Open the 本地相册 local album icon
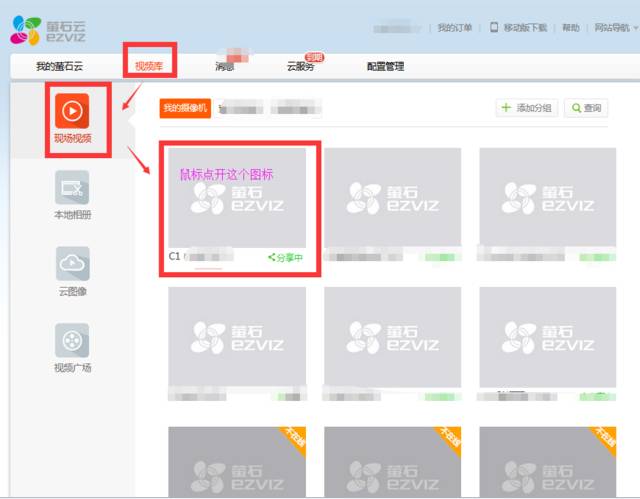 point(72,187)
